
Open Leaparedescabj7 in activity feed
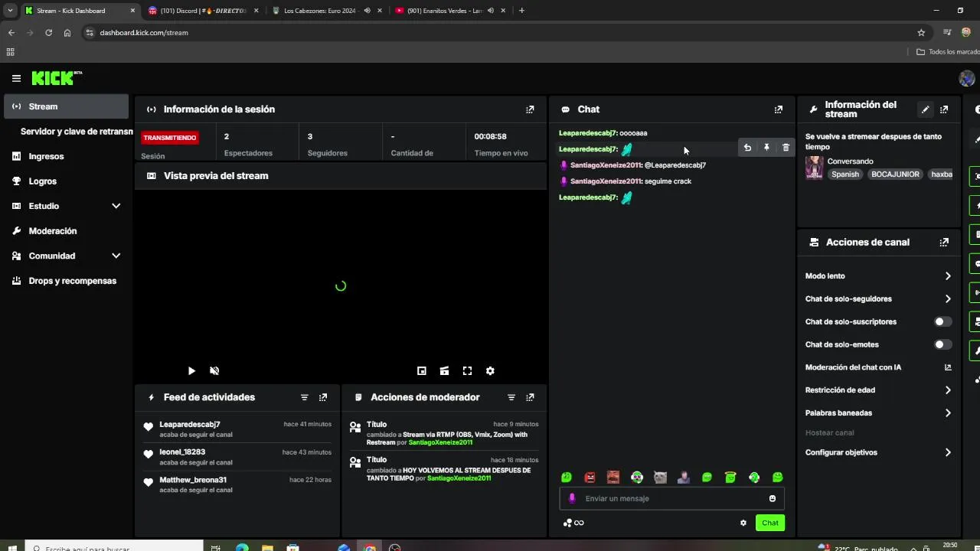pyautogui.click(x=190, y=424)
